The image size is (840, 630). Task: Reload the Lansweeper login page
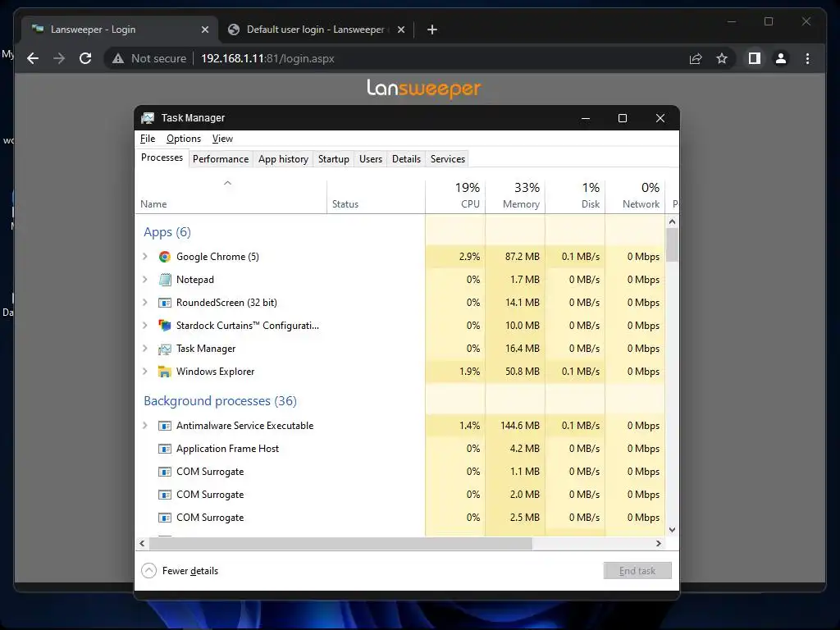coord(85,58)
